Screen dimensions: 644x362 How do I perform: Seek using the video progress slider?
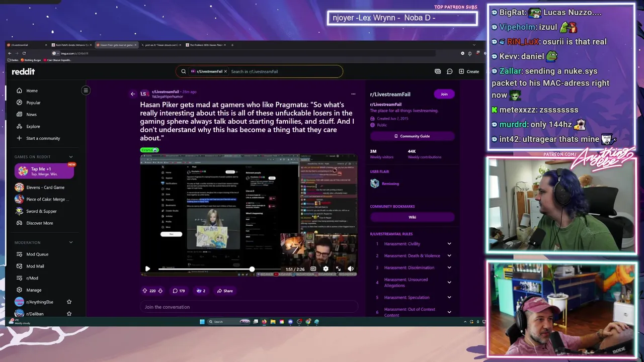(219, 269)
